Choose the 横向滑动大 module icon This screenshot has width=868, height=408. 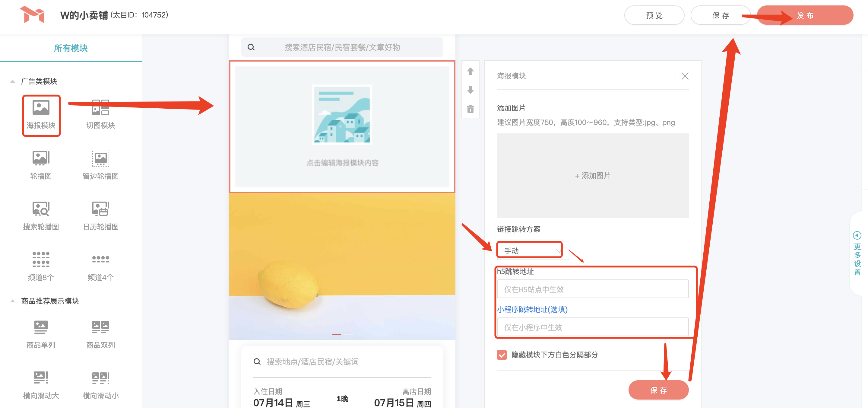click(x=41, y=377)
